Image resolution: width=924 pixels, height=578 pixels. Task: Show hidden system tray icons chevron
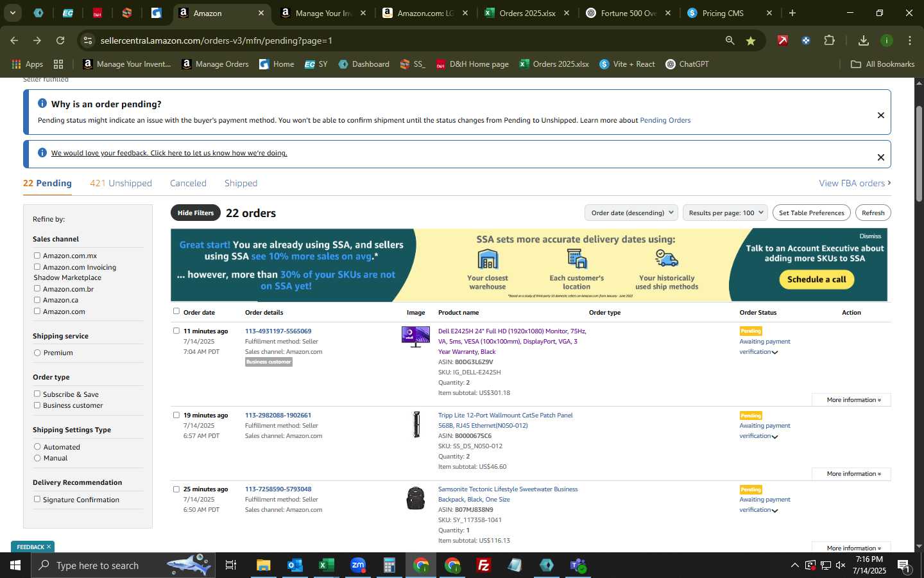pos(794,565)
